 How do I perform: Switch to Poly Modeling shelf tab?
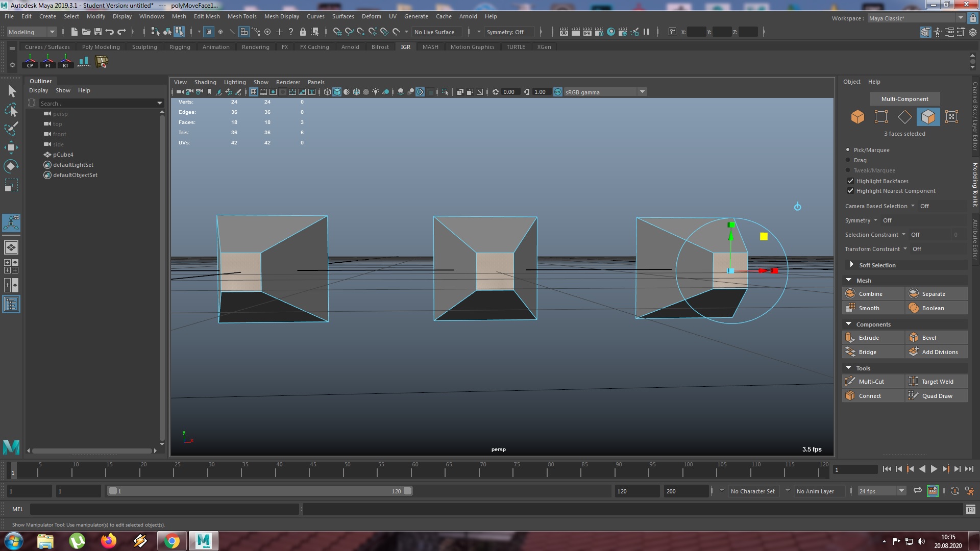tap(101, 47)
